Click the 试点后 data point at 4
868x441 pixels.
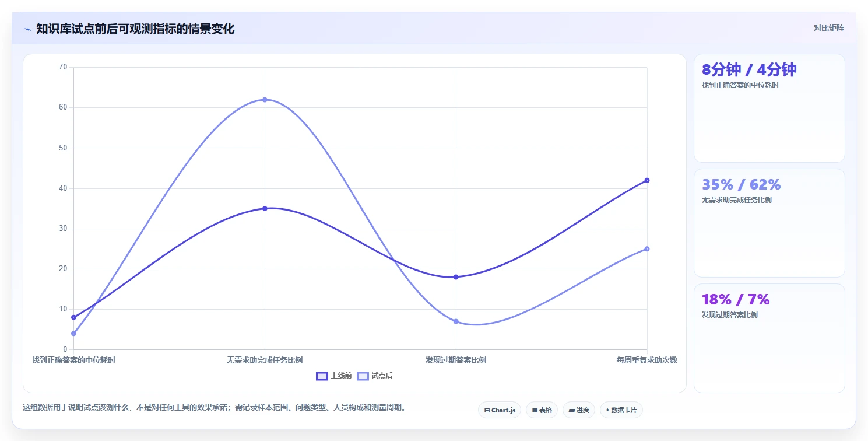[73, 334]
